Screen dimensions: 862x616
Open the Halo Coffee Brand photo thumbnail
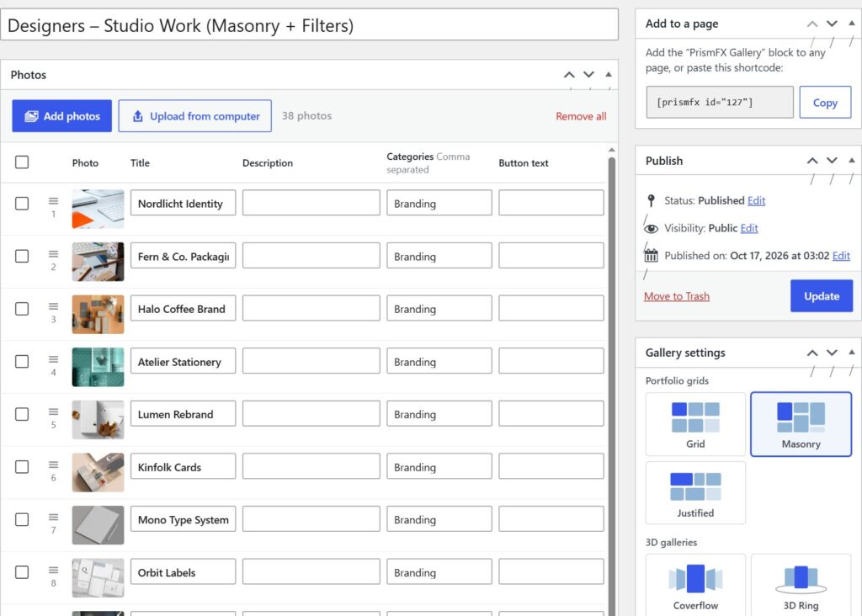click(98, 315)
